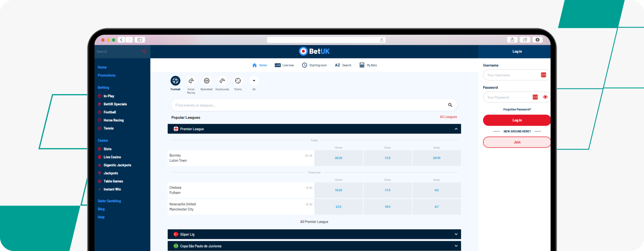Open Promotions in the sidebar

click(106, 75)
